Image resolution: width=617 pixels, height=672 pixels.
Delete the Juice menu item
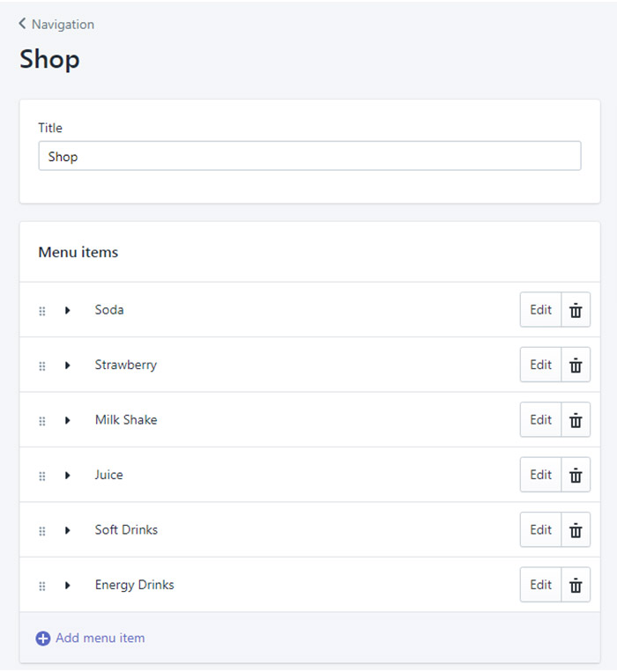coord(576,476)
